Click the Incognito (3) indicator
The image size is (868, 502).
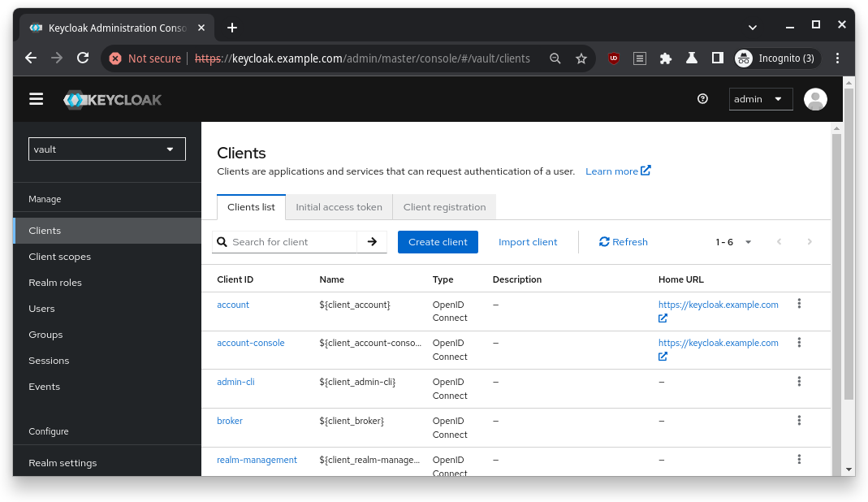pyautogui.click(x=777, y=58)
